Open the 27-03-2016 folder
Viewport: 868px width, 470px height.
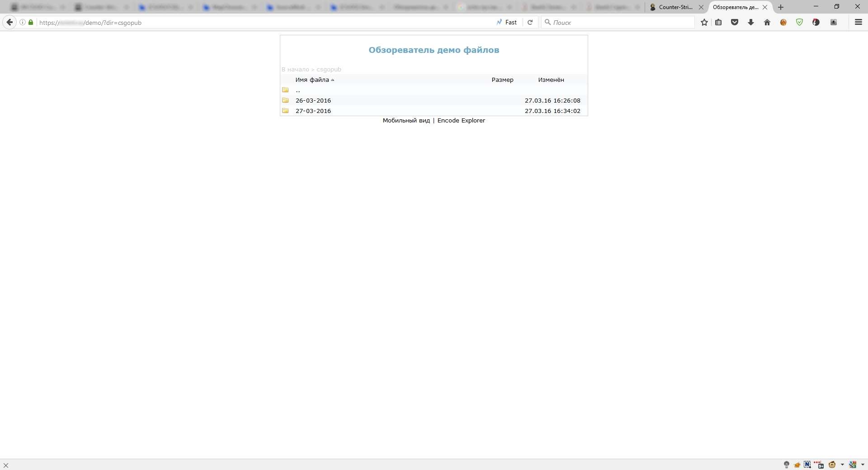click(x=313, y=111)
